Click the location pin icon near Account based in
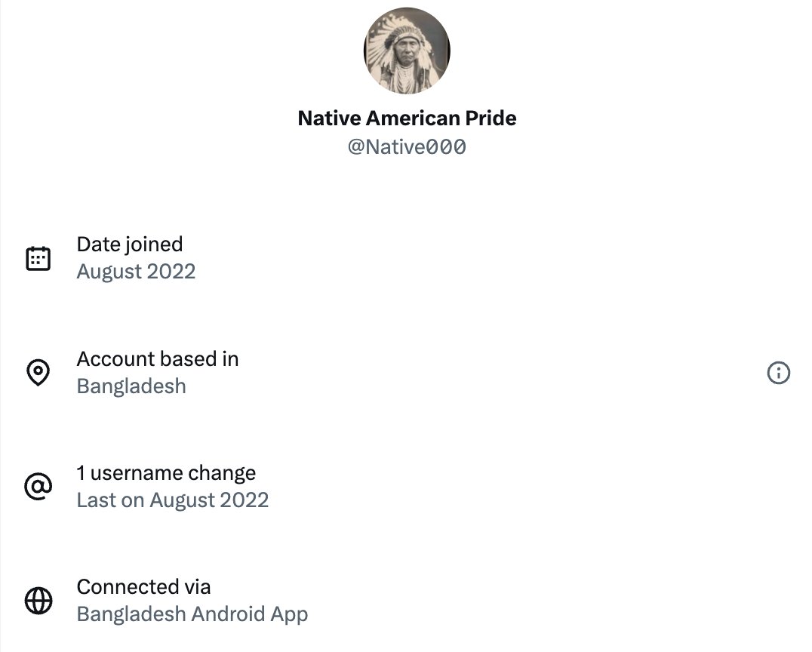Screen dimensions: 812x652 (x=38, y=372)
